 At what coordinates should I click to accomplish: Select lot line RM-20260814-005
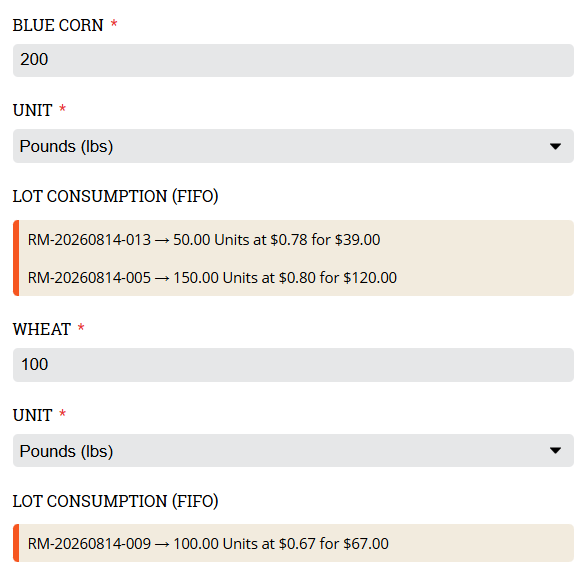coord(212,277)
